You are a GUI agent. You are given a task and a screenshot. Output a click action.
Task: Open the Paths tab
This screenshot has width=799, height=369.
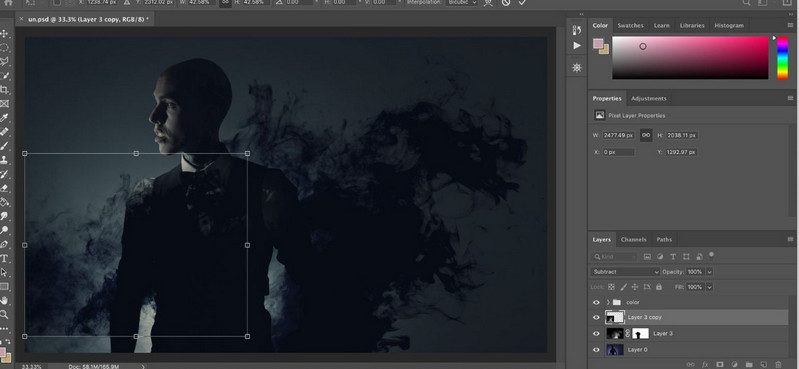click(x=664, y=240)
